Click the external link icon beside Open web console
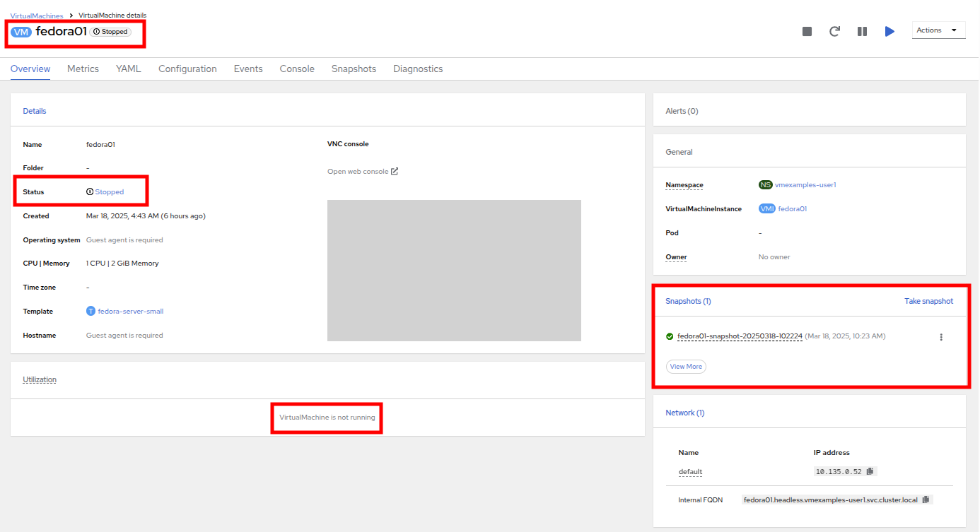Viewport: 980px width, 532px height. [x=395, y=171]
